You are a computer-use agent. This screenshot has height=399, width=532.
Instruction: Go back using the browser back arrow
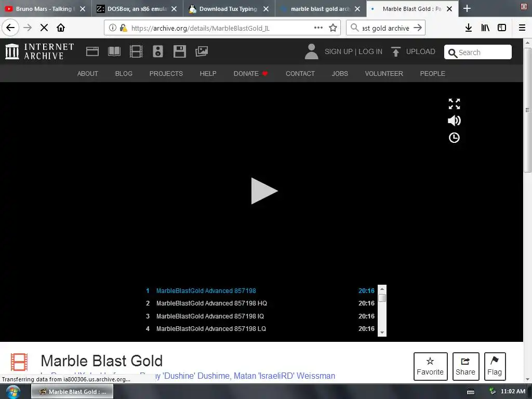[x=10, y=28]
